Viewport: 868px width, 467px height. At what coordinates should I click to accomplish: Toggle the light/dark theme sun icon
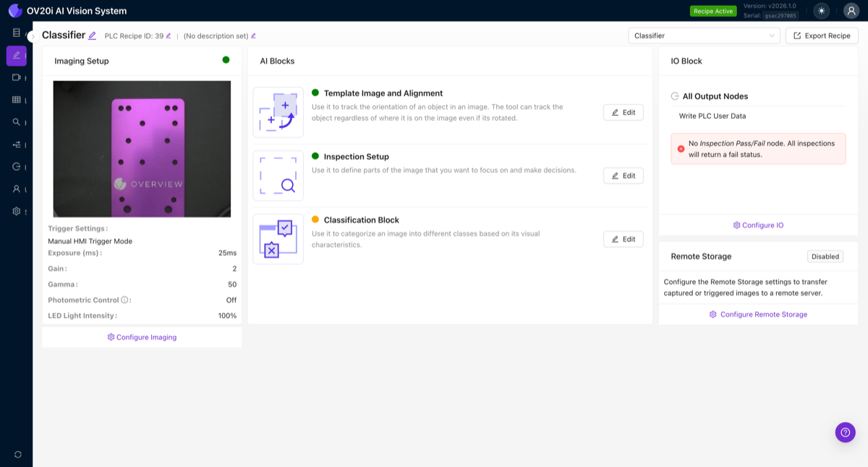point(820,11)
